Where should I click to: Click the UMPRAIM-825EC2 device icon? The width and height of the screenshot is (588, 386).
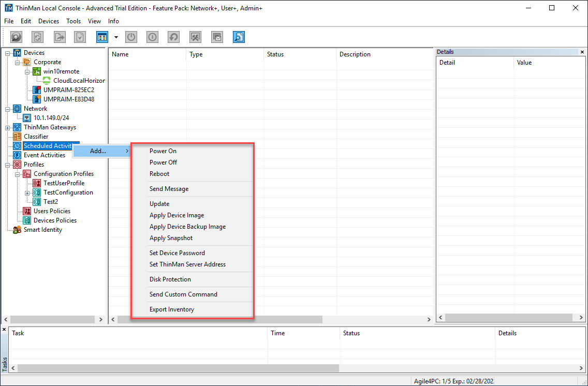coord(37,90)
